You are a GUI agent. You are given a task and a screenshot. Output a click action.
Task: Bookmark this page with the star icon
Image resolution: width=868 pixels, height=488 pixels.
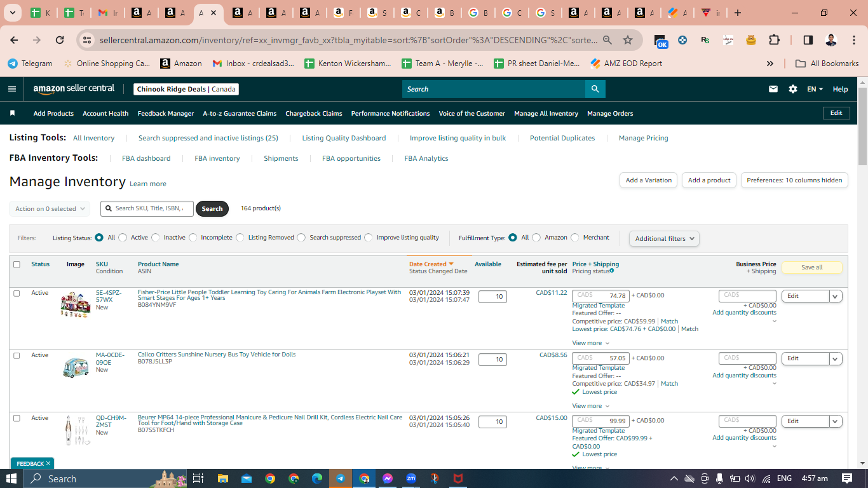pyautogui.click(x=628, y=40)
